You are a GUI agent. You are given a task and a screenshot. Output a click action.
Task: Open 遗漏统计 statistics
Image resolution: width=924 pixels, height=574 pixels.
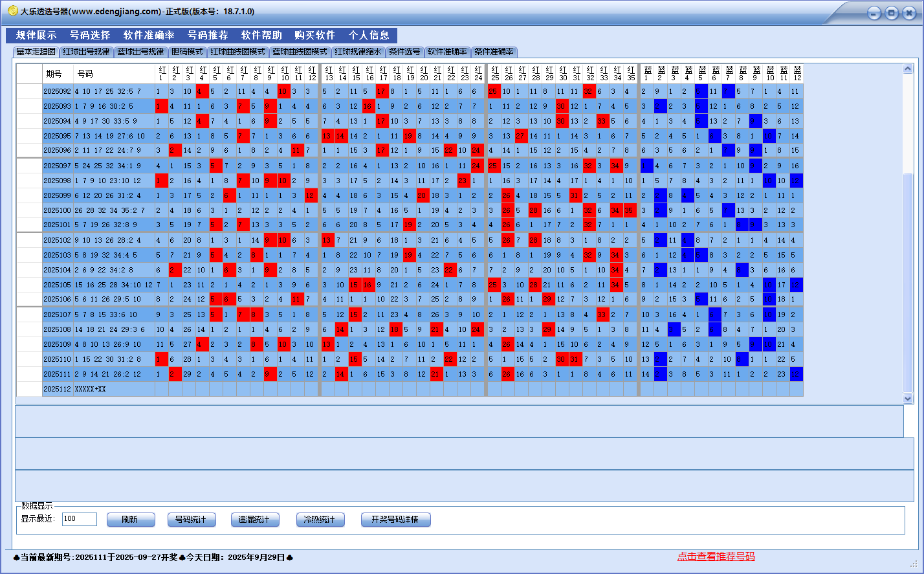(x=254, y=520)
